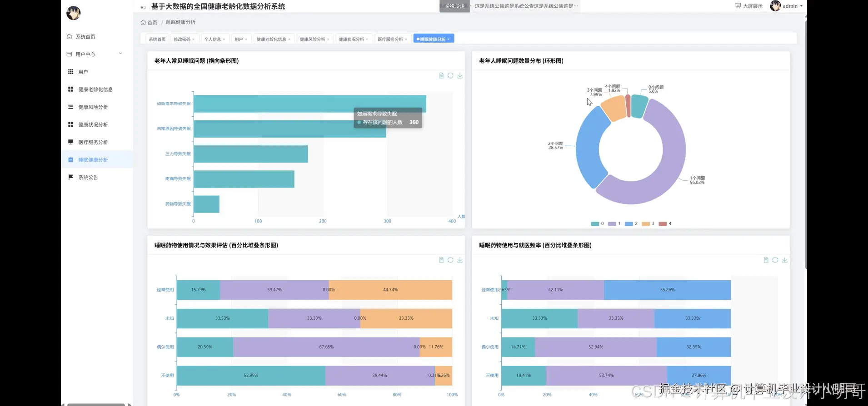Open data view of medication effect chart

pyautogui.click(x=441, y=260)
